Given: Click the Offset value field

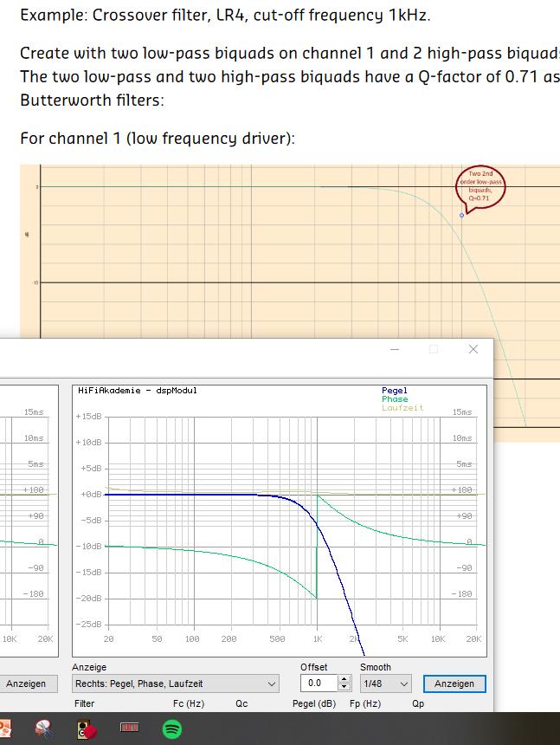Looking at the screenshot, I should click(319, 683).
